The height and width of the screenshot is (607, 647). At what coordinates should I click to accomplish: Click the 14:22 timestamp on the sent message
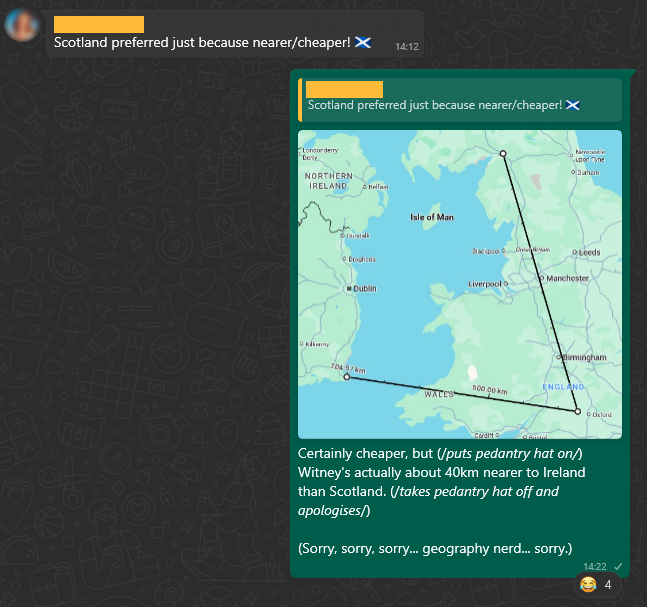click(596, 567)
